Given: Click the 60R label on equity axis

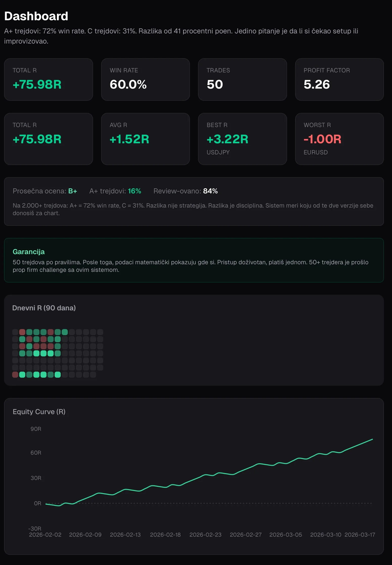Looking at the screenshot, I should 36,453.
